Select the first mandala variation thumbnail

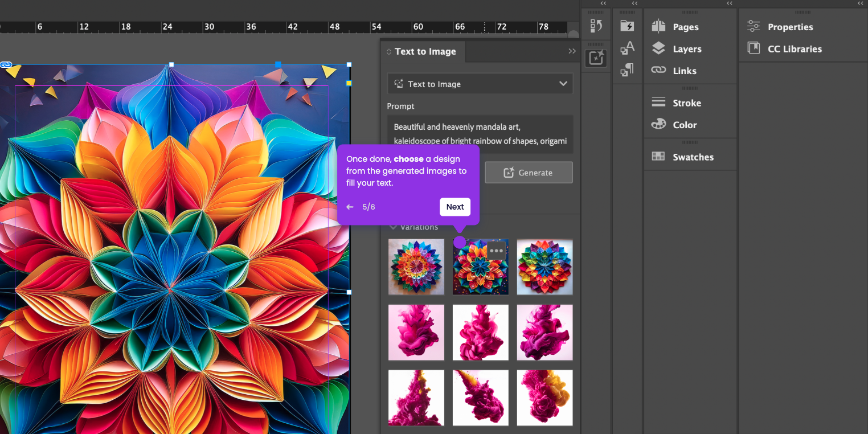click(x=416, y=267)
